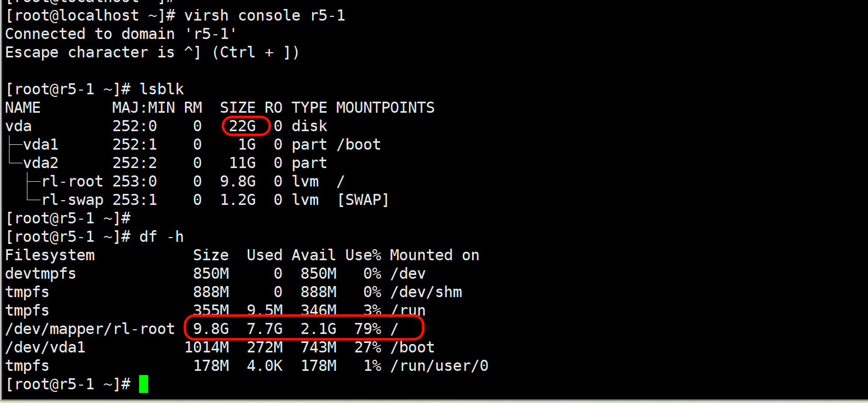The image size is (868, 403).
Task: Click the '/run/user/0' mount path
Action: pyautogui.click(x=439, y=366)
